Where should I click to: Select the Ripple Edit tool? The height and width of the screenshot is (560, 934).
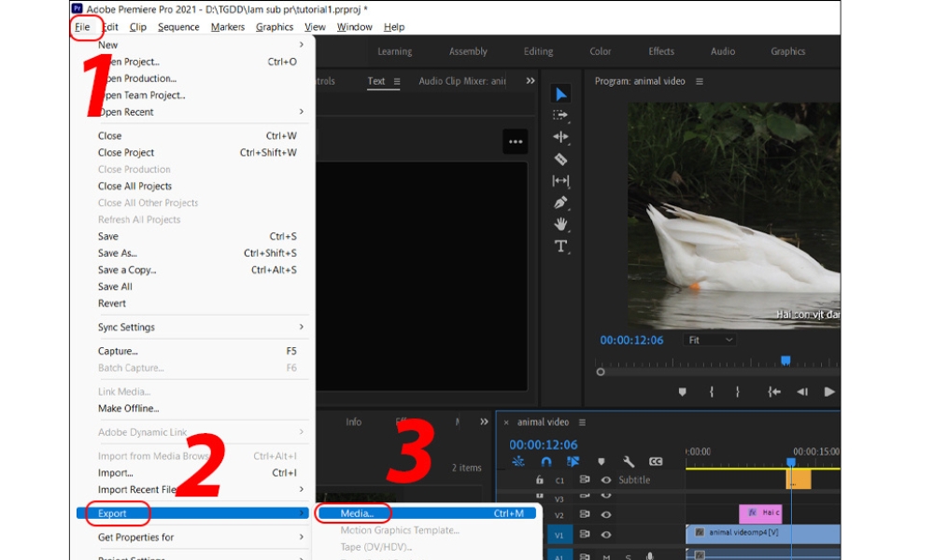coord(560,137)
